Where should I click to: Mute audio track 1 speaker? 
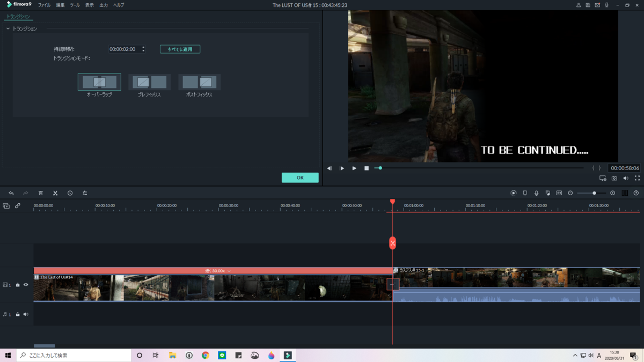point(26,314)
